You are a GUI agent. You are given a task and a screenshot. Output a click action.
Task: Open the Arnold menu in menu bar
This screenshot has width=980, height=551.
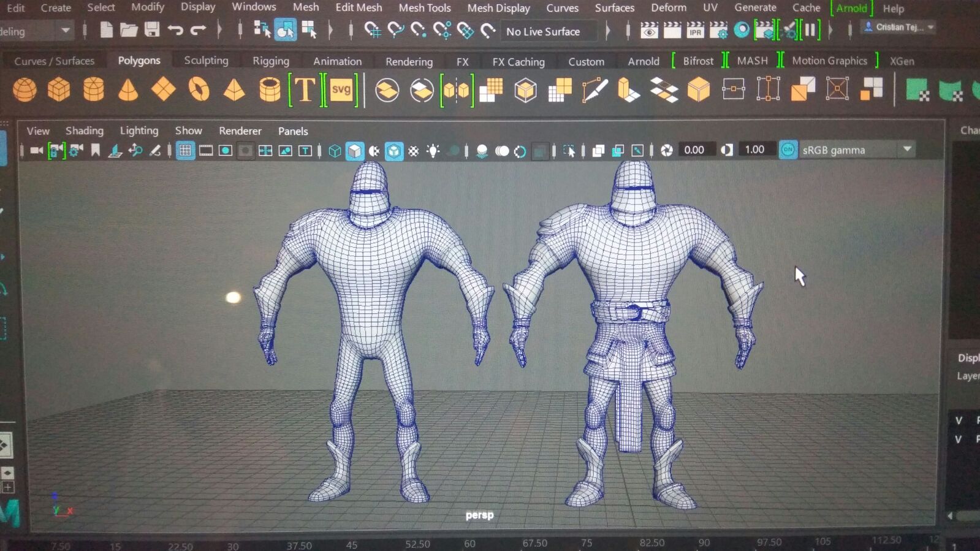pyautogui.click(x=851, y=8)
